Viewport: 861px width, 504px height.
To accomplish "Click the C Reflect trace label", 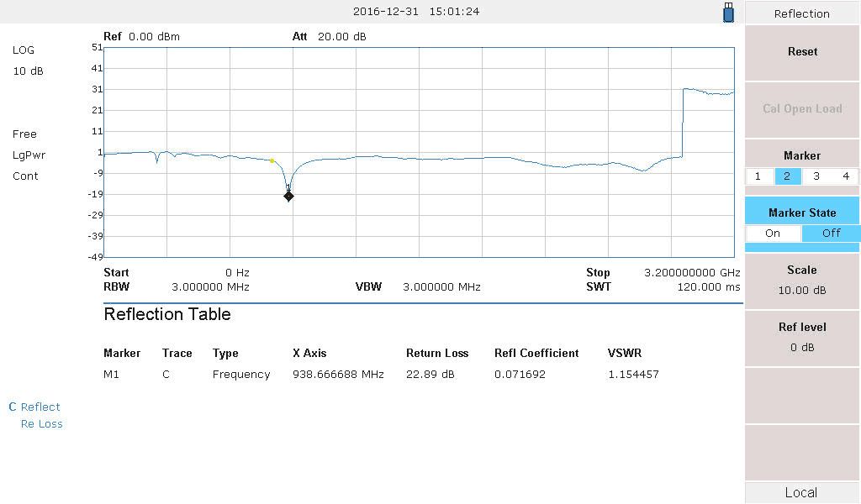I will pos(34,407).
